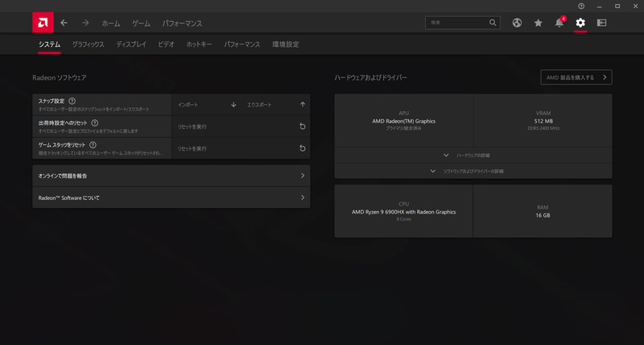Click the search magnifier icon
644x345 pixels.
493,23
